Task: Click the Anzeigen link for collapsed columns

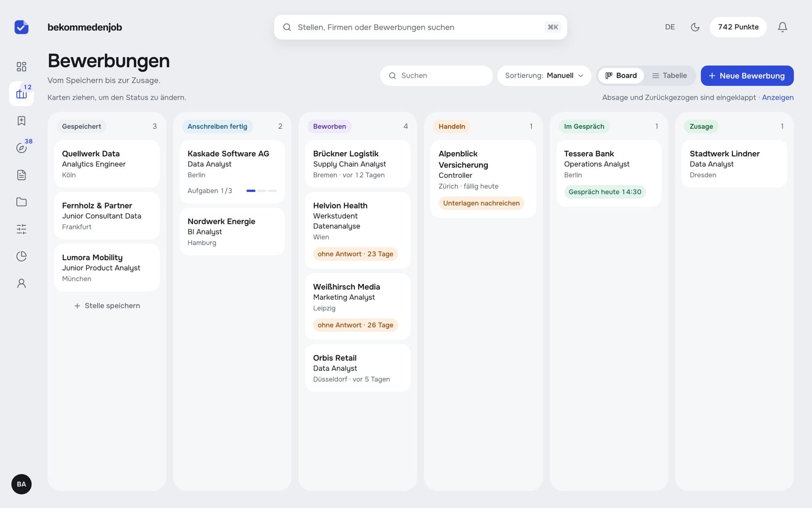Action: pos(778,98)
